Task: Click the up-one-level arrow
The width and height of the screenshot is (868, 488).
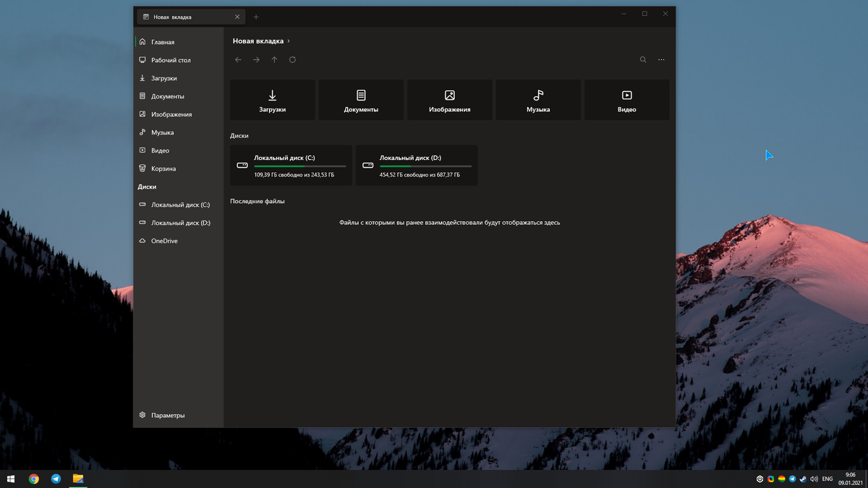Action: tap(274, 60)
